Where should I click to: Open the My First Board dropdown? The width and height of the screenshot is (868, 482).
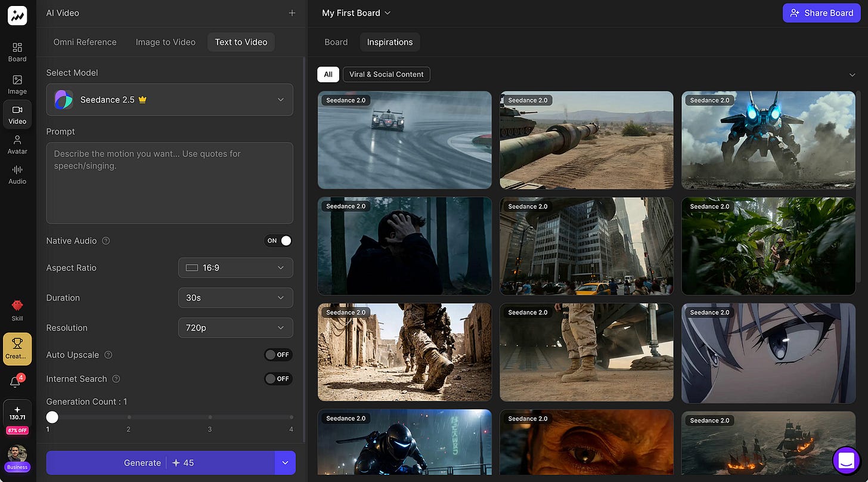tap(356, 13)
